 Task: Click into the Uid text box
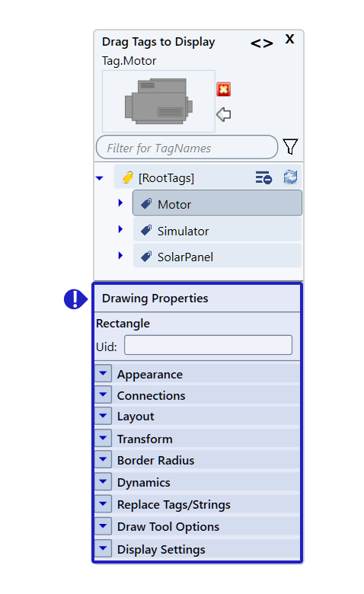[209, 345]
